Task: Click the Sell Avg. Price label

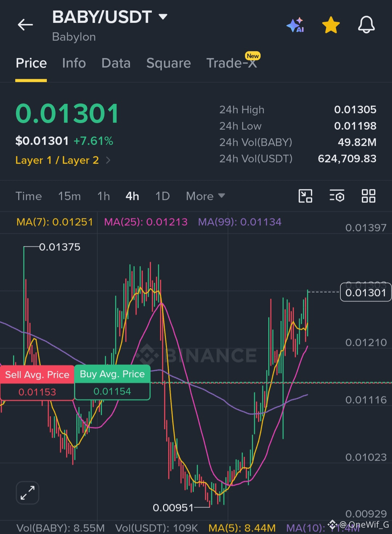Action: point(37,375)
